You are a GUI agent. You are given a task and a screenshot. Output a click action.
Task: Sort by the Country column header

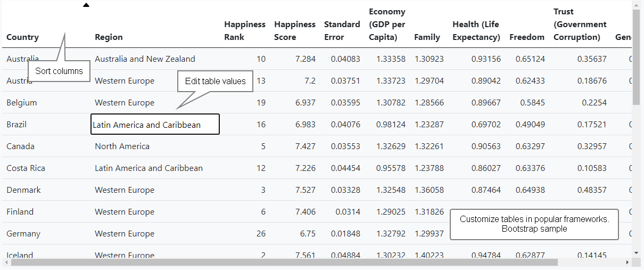22,37
